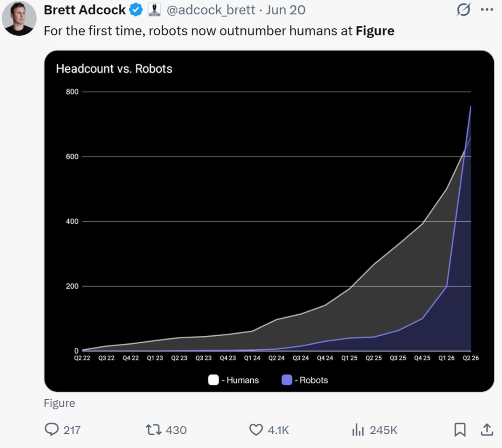Click the blue verified checkmark badge

[136, 10]
